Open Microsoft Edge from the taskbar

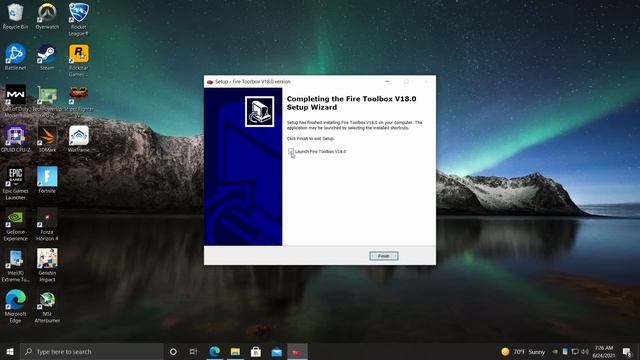[215, 351]
